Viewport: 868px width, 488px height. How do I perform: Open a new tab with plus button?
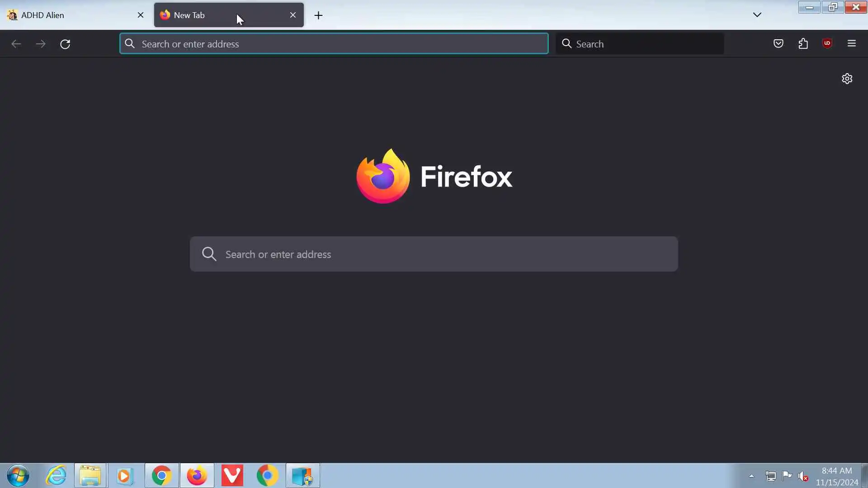tap(318, 15)
